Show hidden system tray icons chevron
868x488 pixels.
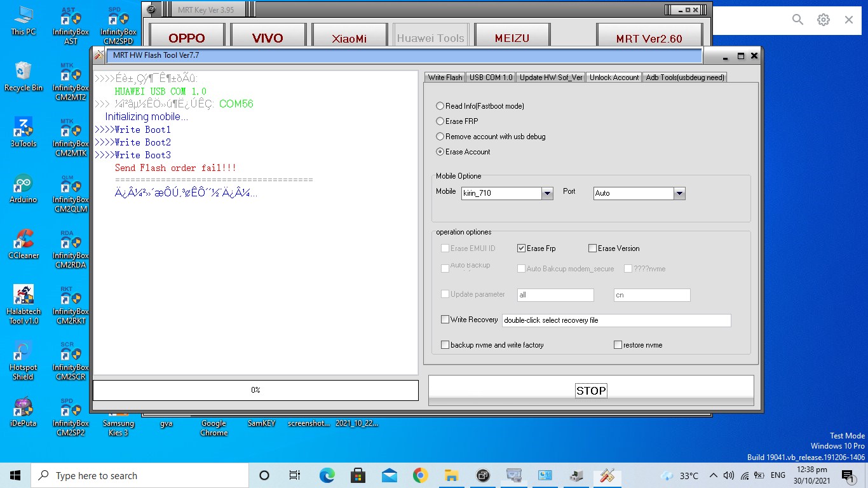tap(713, 475)
